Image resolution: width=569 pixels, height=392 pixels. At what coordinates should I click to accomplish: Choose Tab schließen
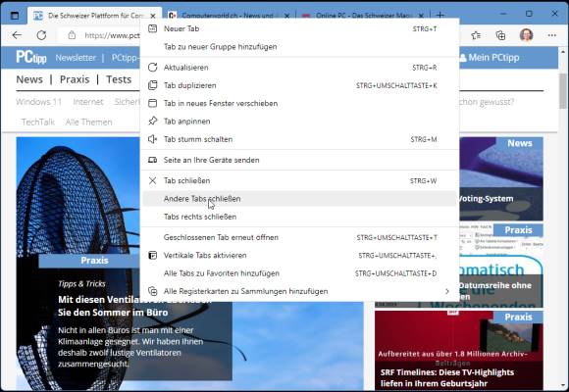299,180
